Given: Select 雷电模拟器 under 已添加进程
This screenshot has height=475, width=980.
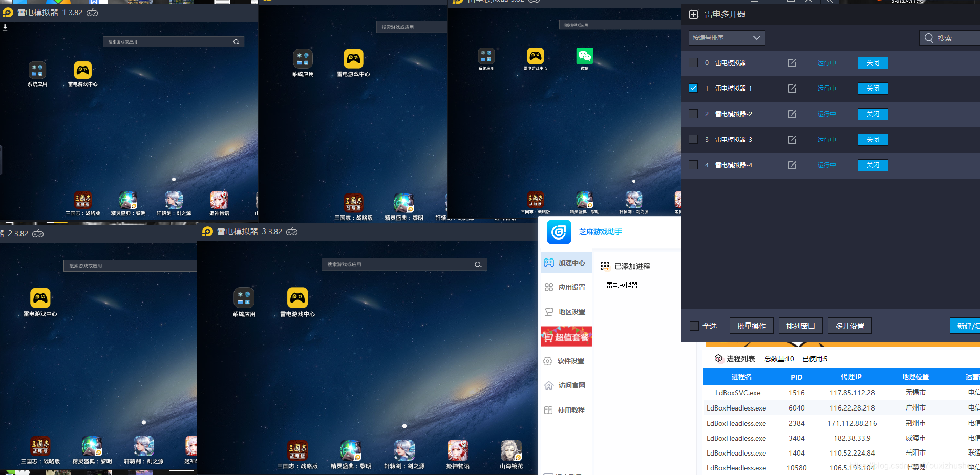Looking at the screenshot, I should pos(622,285).
